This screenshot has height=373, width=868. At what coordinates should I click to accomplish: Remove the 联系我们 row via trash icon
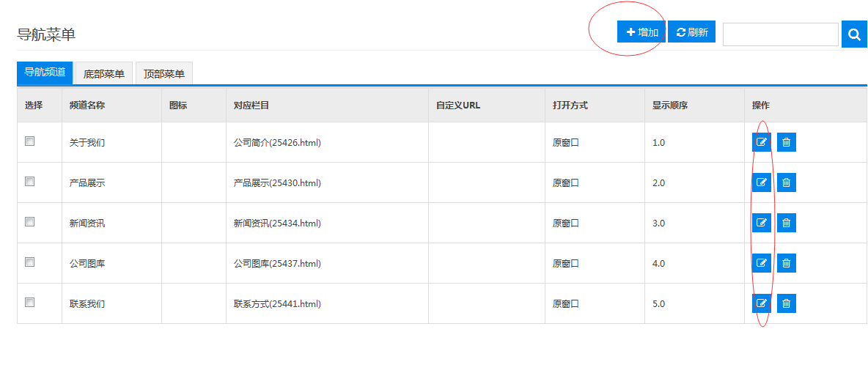point(786,303)
